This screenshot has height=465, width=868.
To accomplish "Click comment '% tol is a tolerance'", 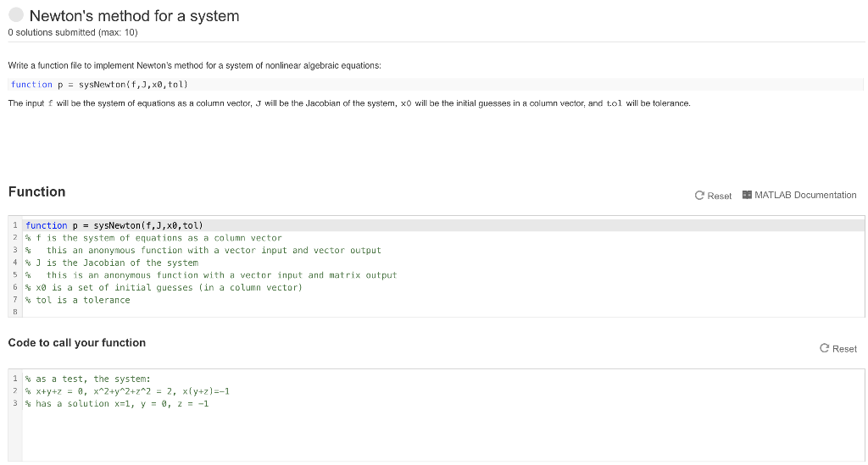I will (x=77, y=300).
